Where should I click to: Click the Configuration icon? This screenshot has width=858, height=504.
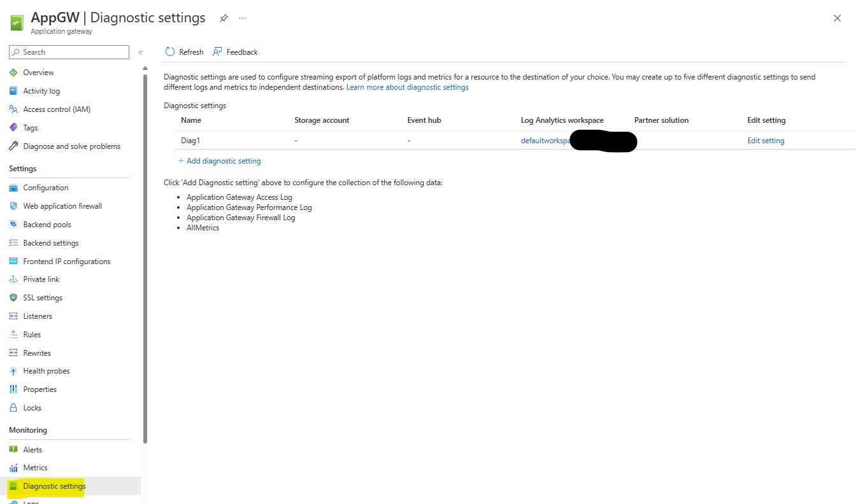(x=13, y=188)
